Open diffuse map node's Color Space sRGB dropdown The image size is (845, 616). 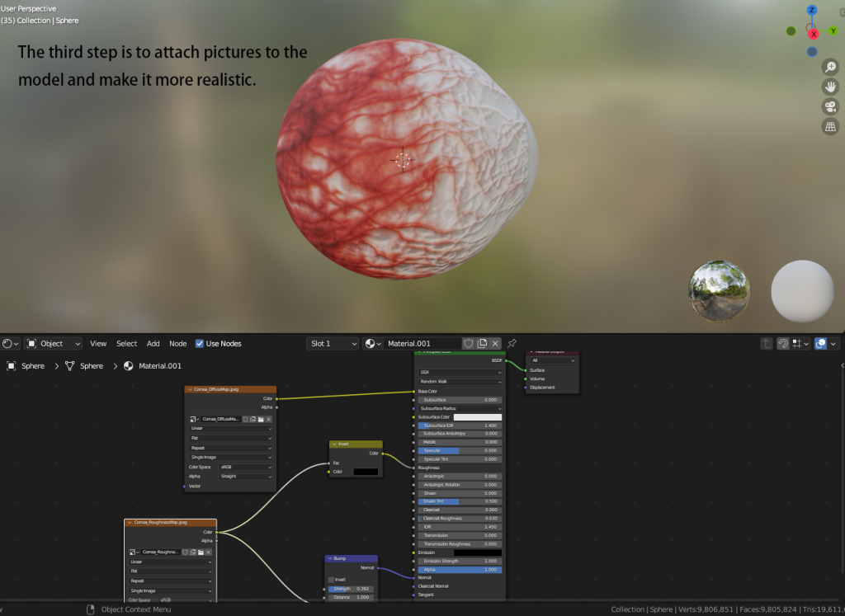tap(246, 467)
